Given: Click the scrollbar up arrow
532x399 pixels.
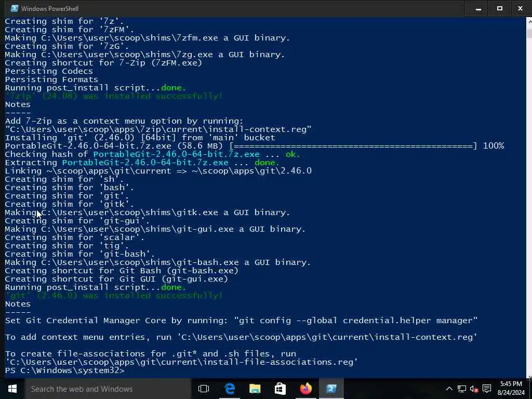Looking at the screenshot, I should (x=529, y=22).
